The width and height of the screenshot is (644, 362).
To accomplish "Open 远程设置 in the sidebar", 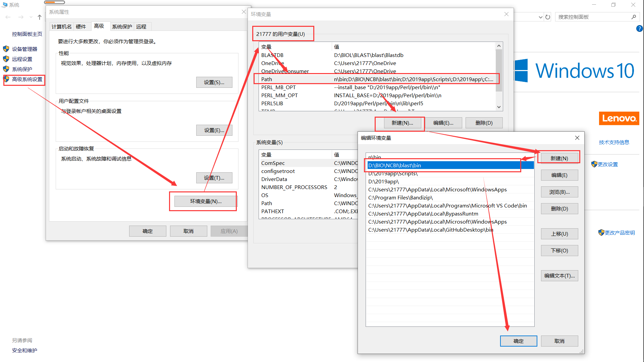I will point(22,59).
